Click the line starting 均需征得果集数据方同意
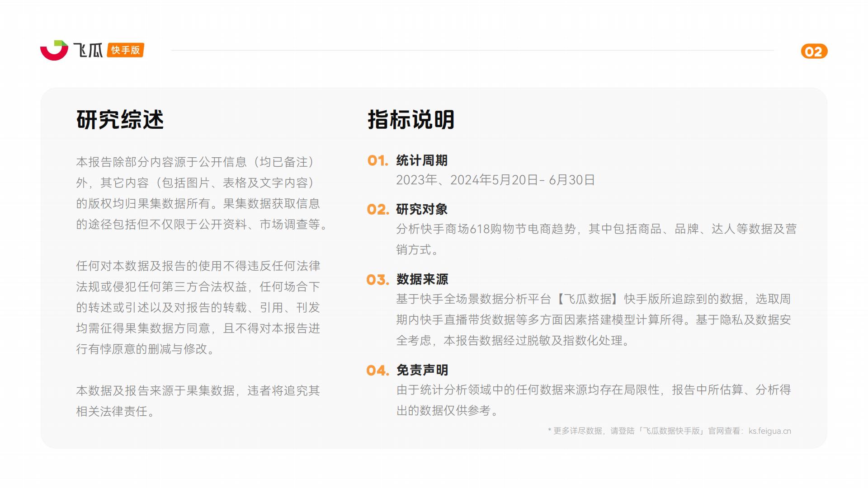 point(198,328)
